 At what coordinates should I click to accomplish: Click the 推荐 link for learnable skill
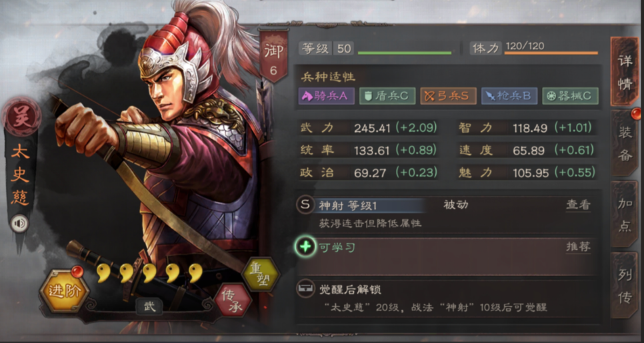coord(578,246)
